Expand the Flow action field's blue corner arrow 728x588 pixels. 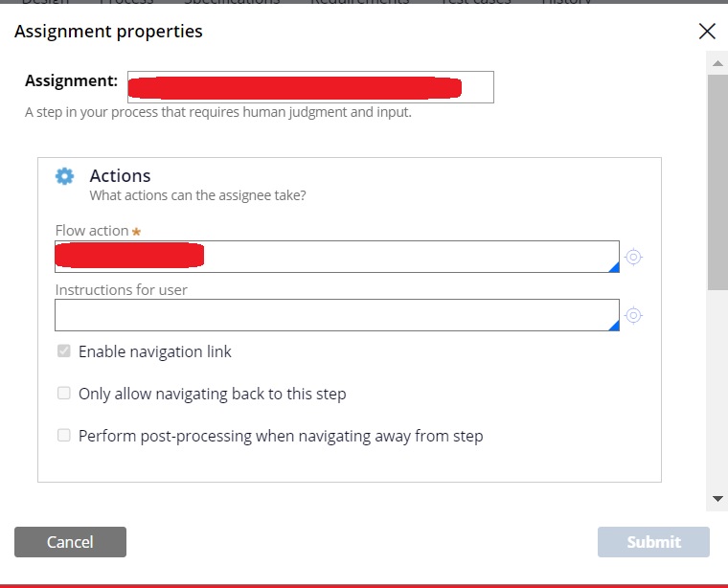pyautogui.click(x=614, y=267)
